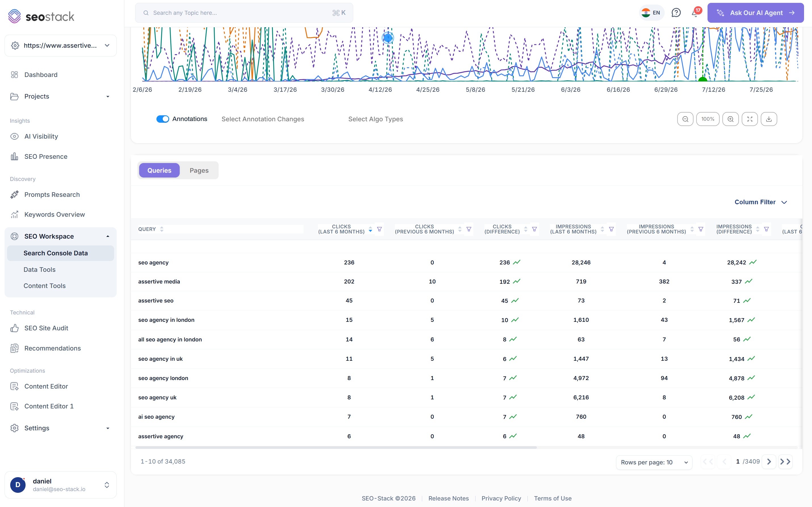This screenshot has width=812, height=507.
Task: Click the 'ai seo agency' query row
Action: [466, 417]
